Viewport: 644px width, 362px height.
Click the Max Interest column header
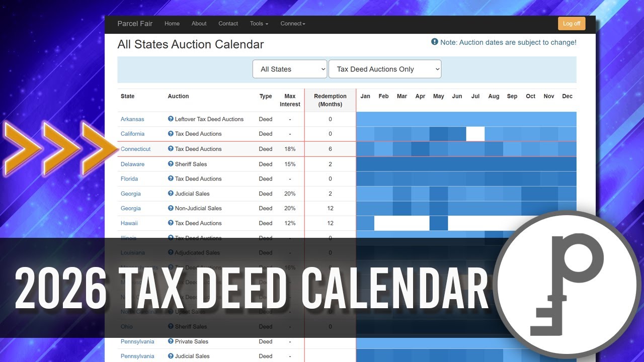290,100
